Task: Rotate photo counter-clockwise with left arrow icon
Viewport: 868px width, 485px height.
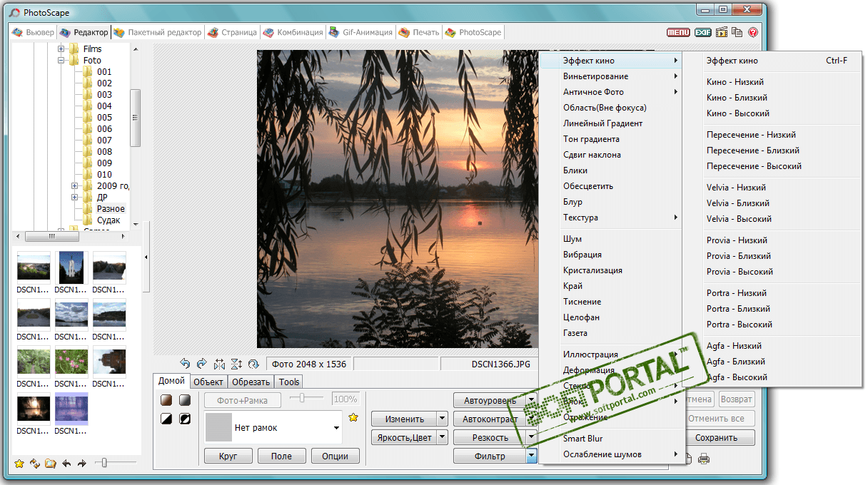Action: [x=186, y=364]
